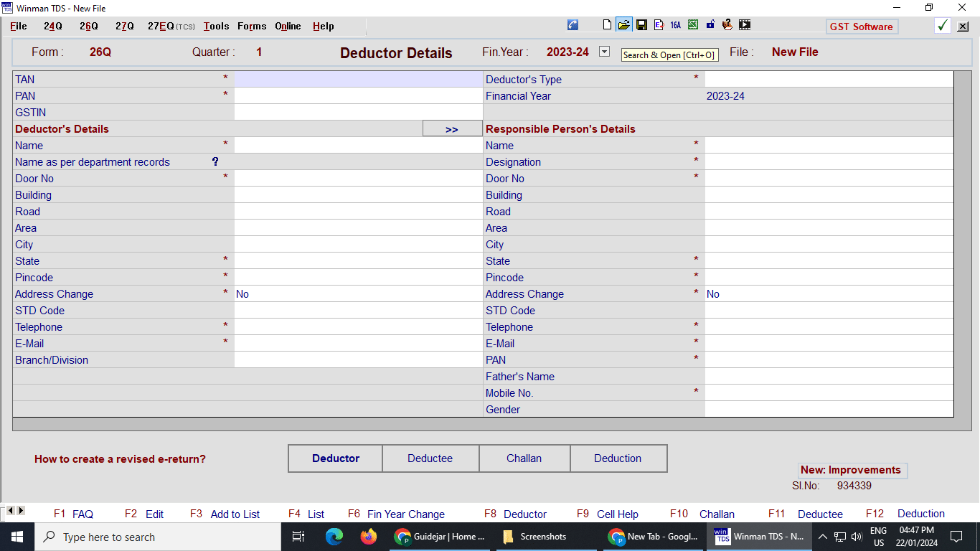
Task: Toggle Responsible Person's Address Change value
Action: 829,294
